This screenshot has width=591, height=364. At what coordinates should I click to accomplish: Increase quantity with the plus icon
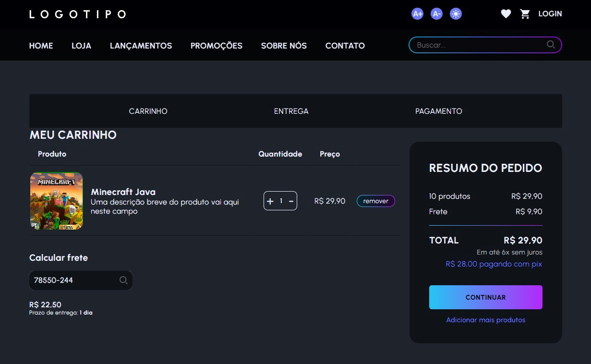[x=270, y=201]
